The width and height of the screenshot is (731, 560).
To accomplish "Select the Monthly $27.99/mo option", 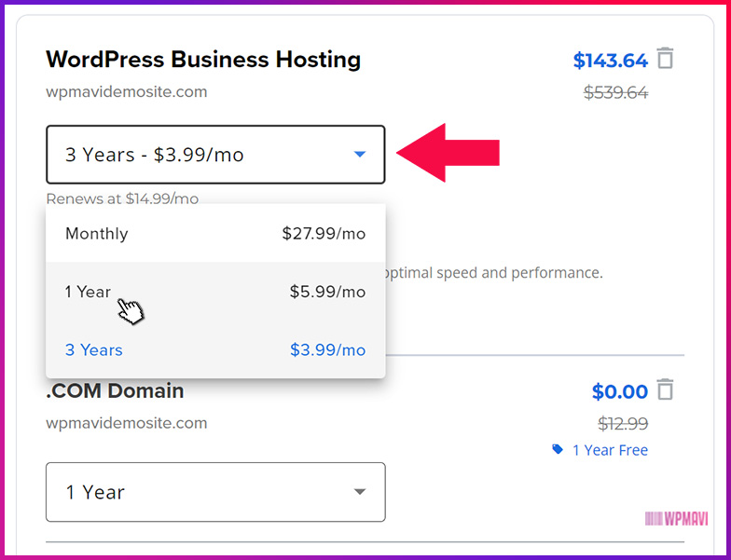I will [x=215, y=234].
